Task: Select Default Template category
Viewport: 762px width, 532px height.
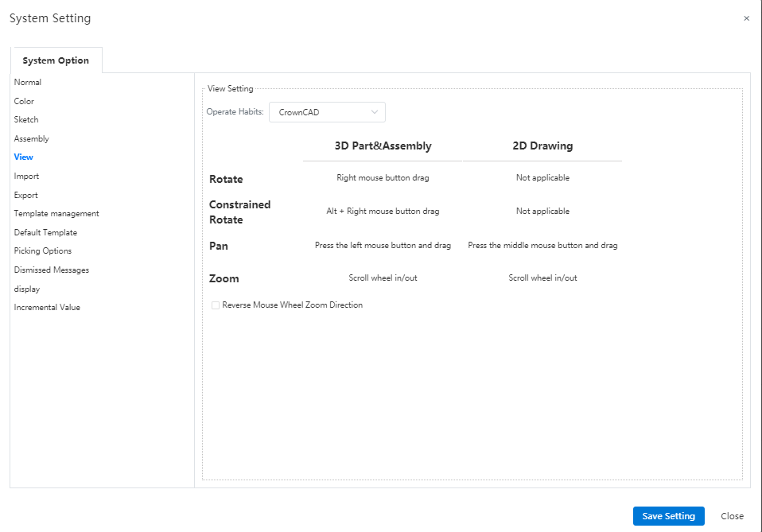Action: (x=45, y=232)
